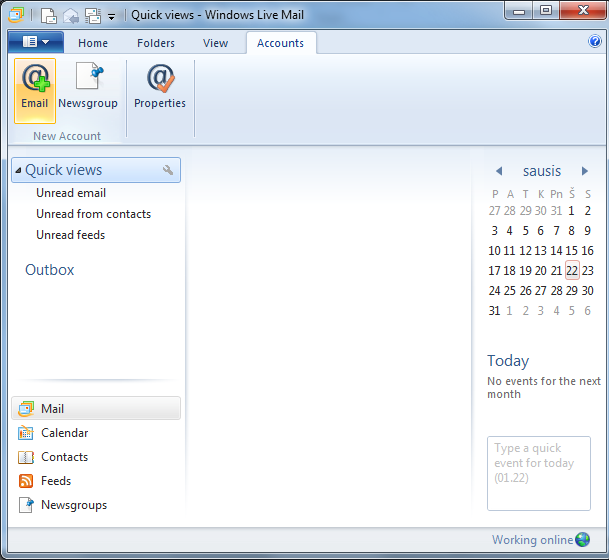Open Unread email quick view
Image resolution: width=609 pixels, height=560 pixels.
(71, 193)
